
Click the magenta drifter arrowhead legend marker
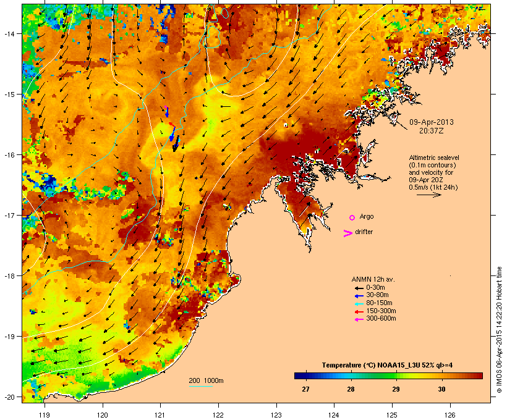pyautogui.click(x=347, y=233)
